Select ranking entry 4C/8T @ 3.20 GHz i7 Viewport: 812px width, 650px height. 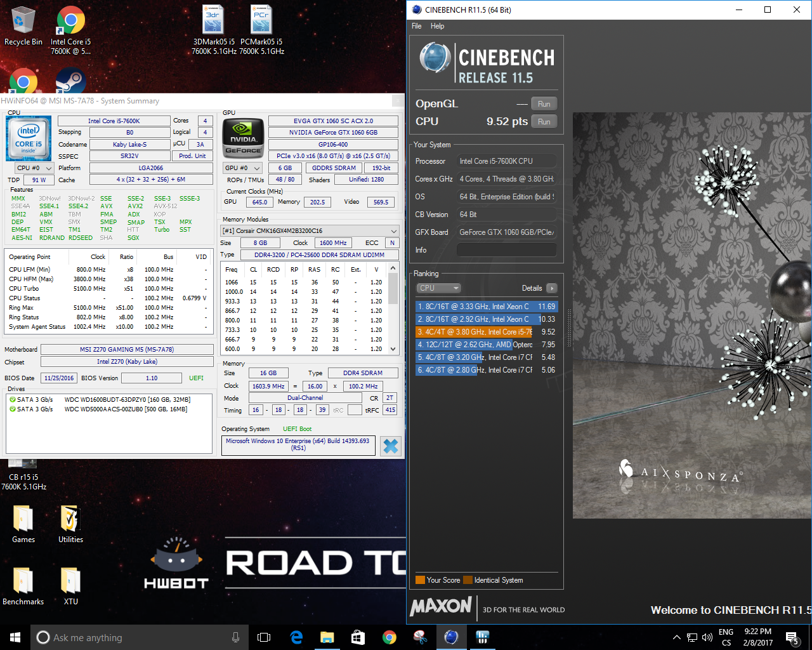487,357
